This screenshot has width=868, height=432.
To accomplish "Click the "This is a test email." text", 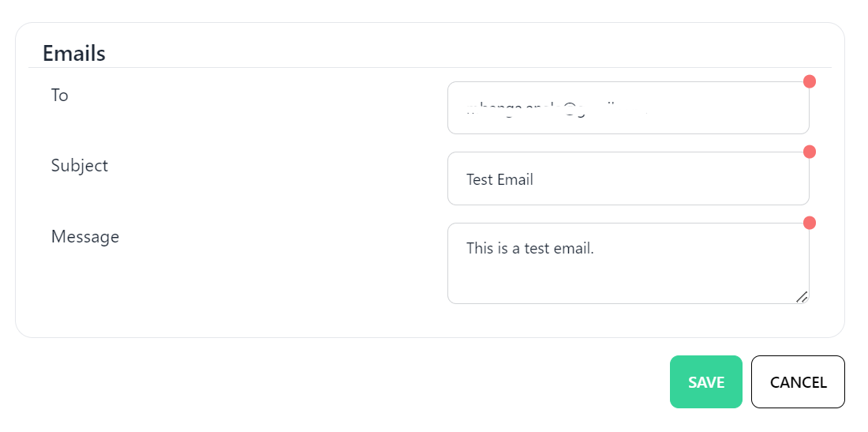I will pyautogui.click(x=529, y=248).
